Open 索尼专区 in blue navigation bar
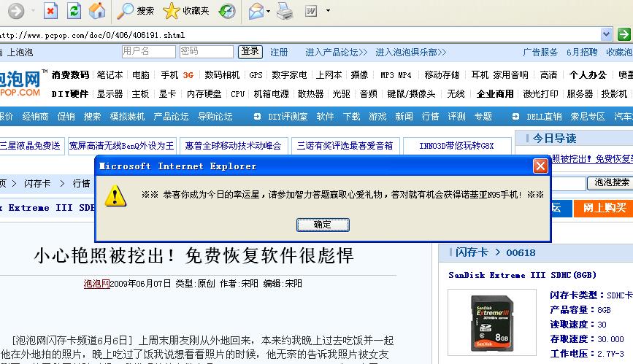This screenshot has height=364, width=633. click(x=588, y=117)
